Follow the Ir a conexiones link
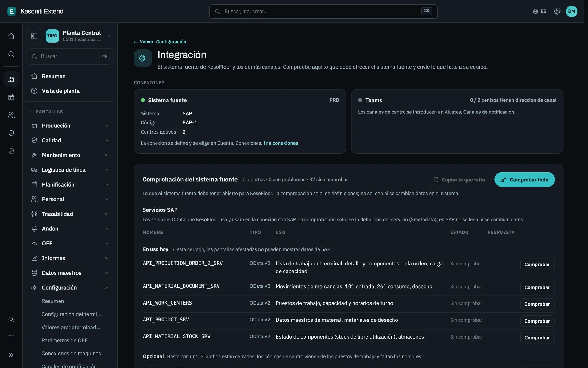 click(281, 143)
